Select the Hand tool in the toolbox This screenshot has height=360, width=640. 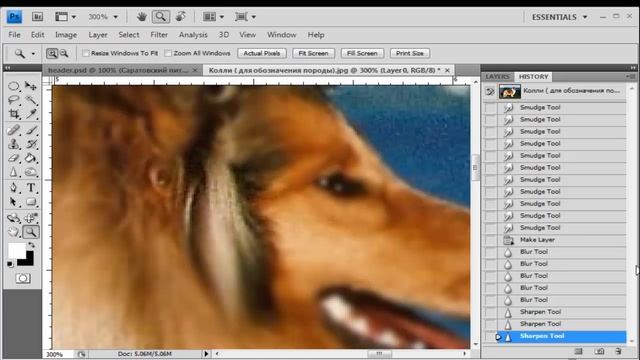click(x=14, y=232)
